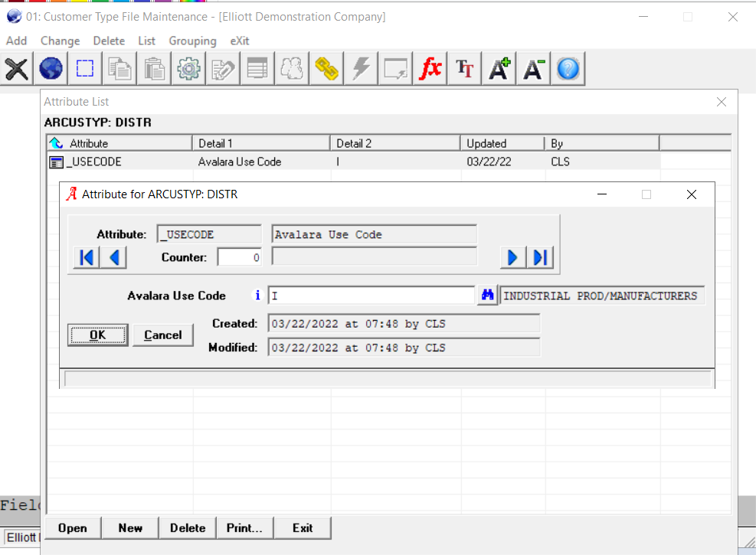Click the INDUSTRIAL PROD/MANUFACTURERS description field

[x=602, y=295]
